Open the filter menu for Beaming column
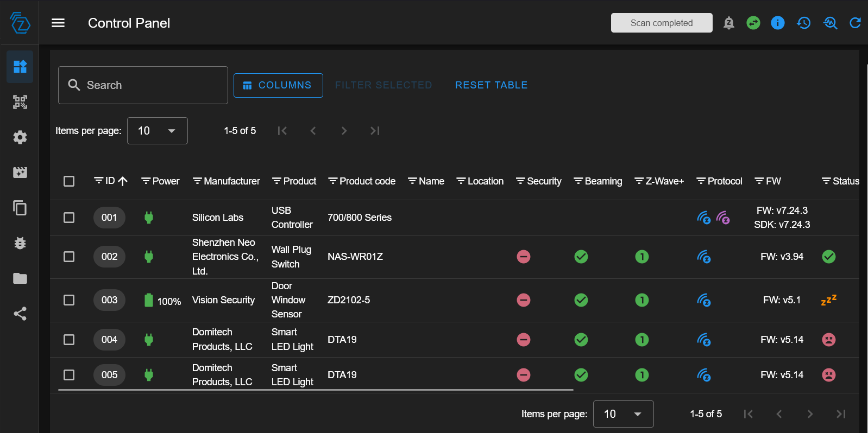 coord(578,181)
